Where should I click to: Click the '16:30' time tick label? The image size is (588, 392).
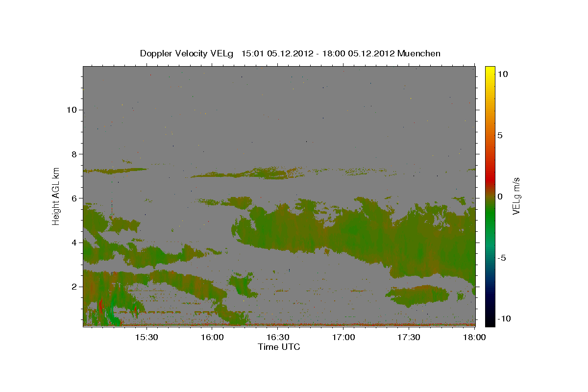tap(278, 338)
